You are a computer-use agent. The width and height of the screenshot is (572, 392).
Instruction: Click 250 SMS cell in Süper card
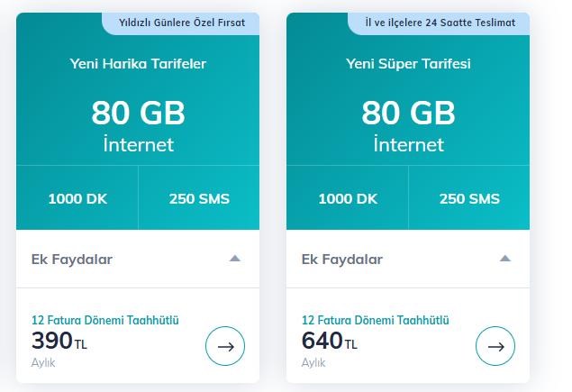pos(469,198)
